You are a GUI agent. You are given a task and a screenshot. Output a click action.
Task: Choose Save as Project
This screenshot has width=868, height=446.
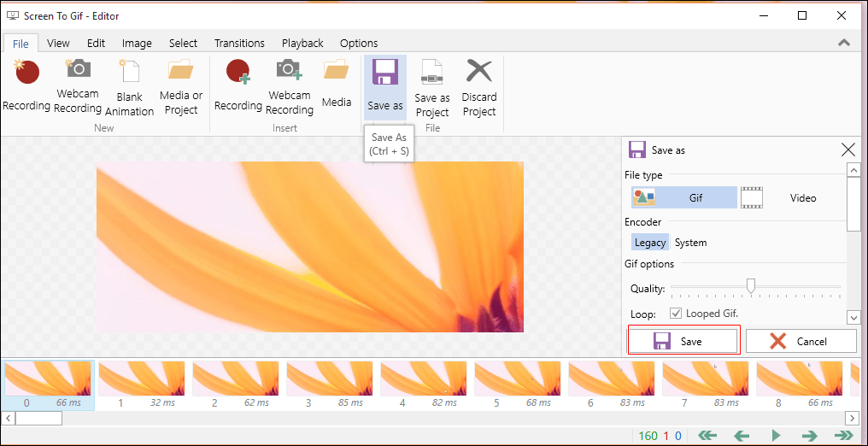tap(432, 88)
